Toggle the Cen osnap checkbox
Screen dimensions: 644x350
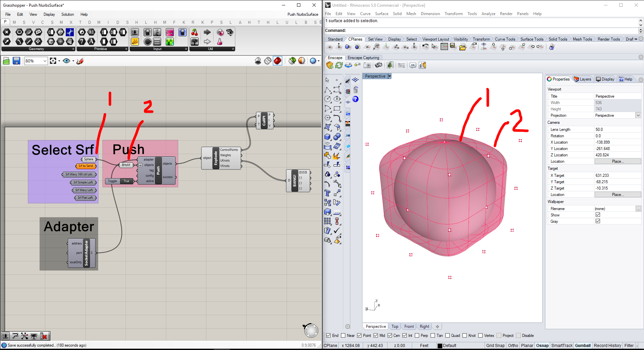(x=390, y=335)
